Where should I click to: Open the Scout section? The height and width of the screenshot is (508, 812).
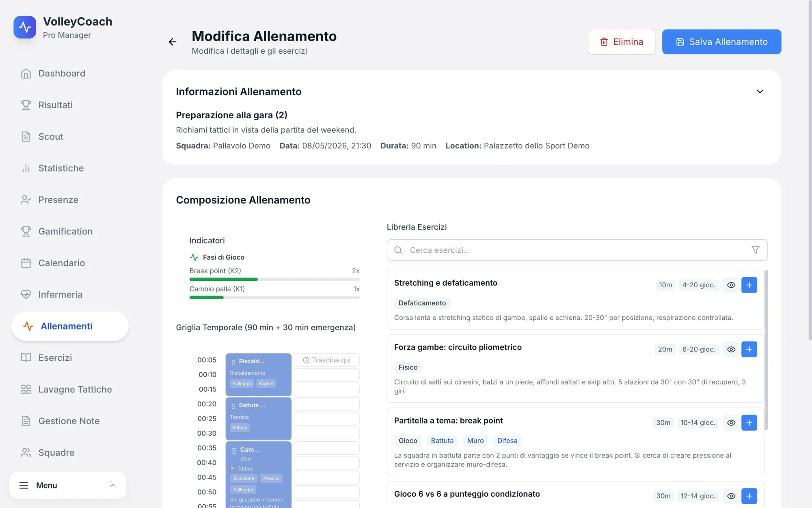point(70,137)
